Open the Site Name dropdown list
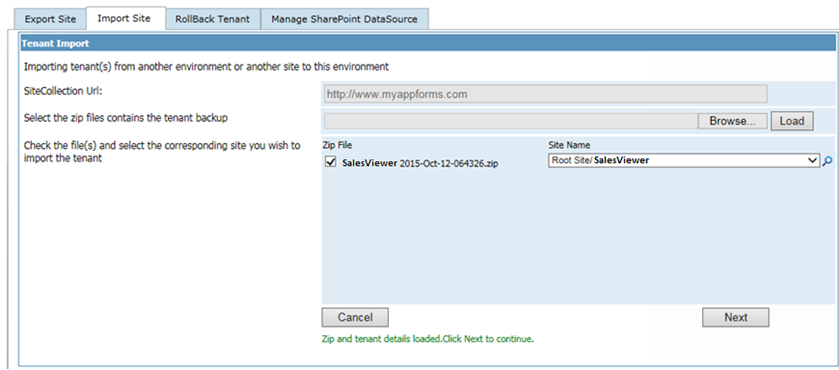 [684, 160]
